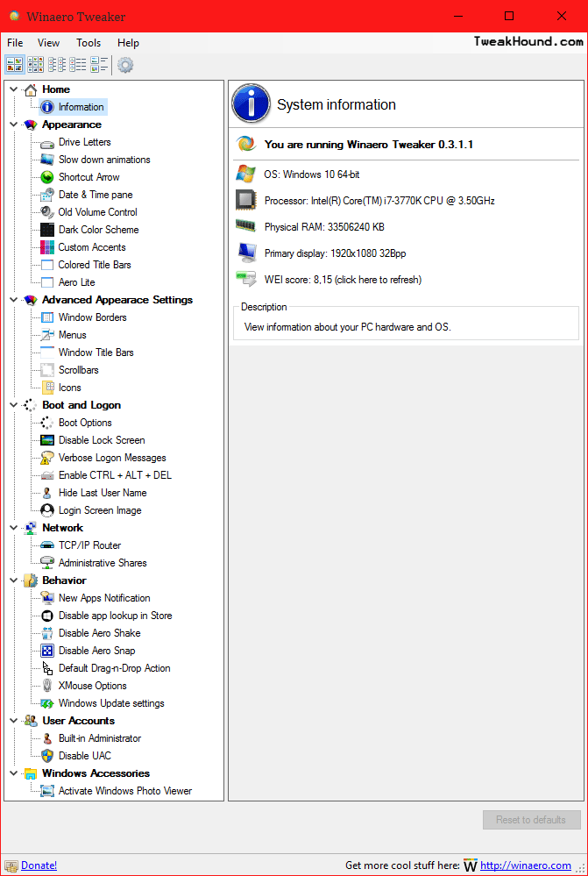The width and height of the screenshot is (588, 876).
Task: Select Administrative Shares item
Action: (103, 563)
